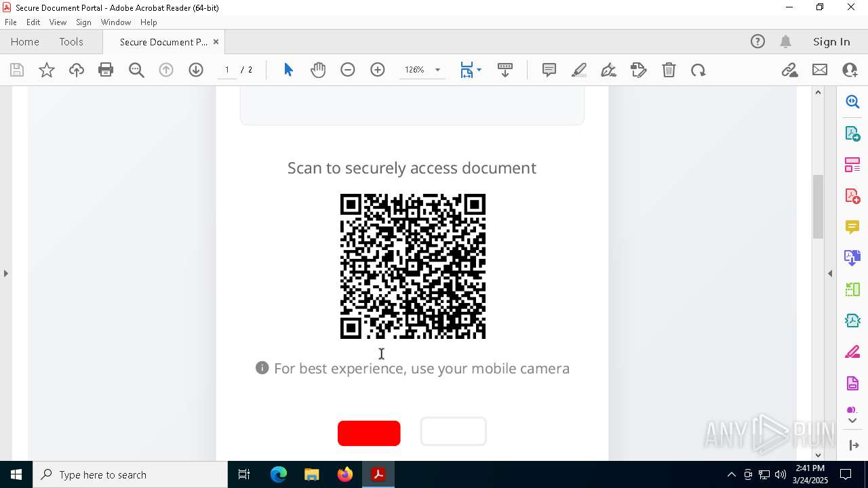This screenshot has height=488, width=868.
Task: Print the document
Action: pyautogui.click(x=106, y=70)
